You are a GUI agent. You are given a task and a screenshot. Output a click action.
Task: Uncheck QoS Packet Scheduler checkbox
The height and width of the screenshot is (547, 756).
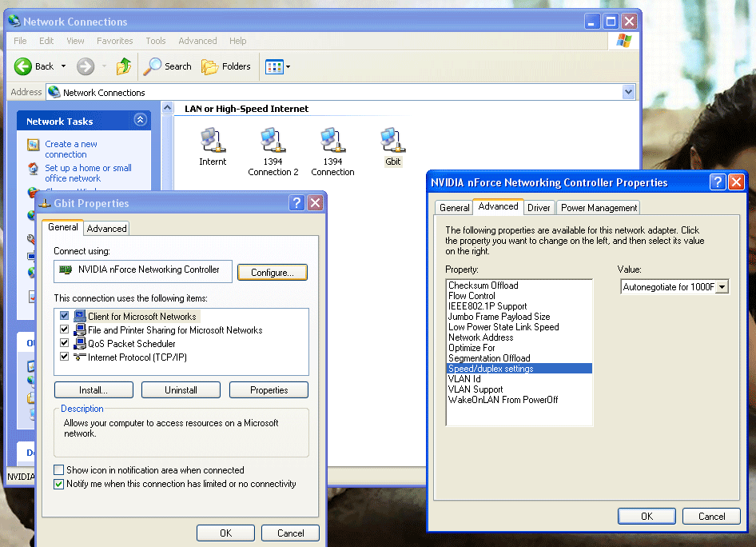pyautogui.click(x=64, y=343)
